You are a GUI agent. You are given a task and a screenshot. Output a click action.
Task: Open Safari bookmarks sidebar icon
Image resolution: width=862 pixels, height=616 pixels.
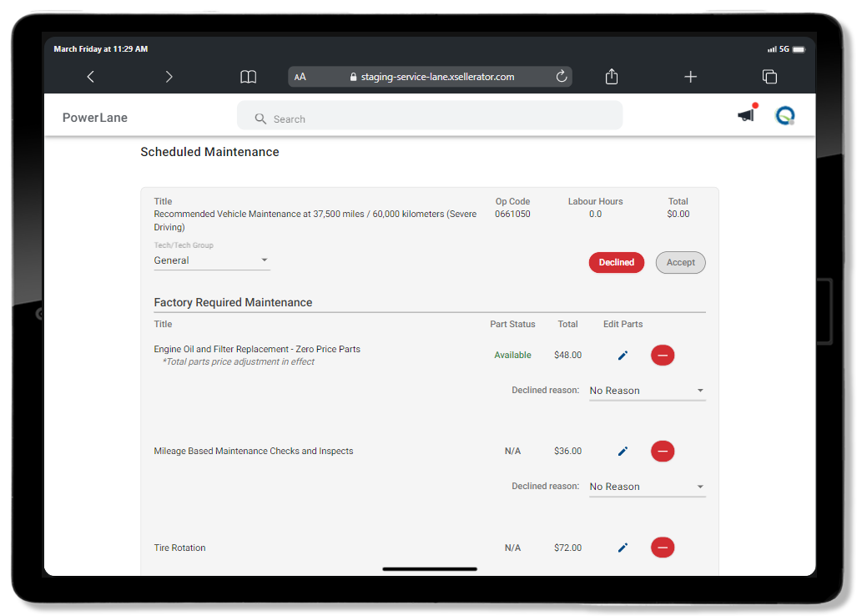pyautogui.click(x=248, y=76)
